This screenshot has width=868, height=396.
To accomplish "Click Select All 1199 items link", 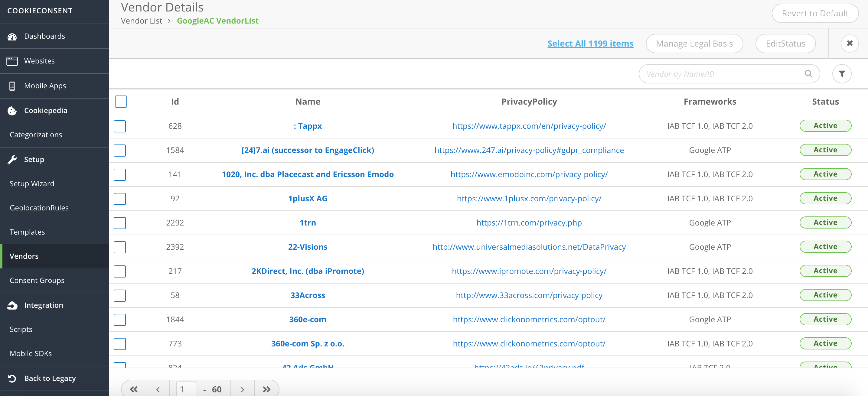I will coord(590,44).
